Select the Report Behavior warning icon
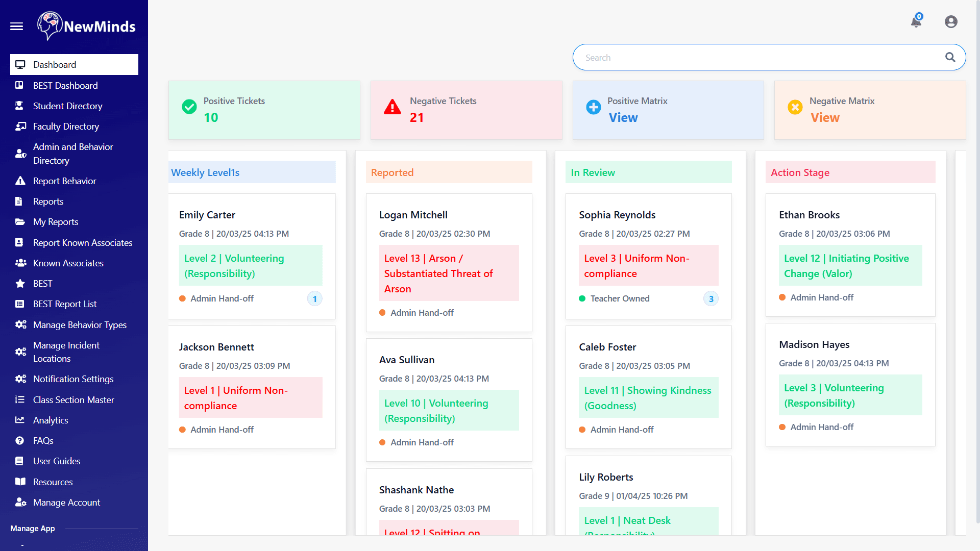 (20, 181)
